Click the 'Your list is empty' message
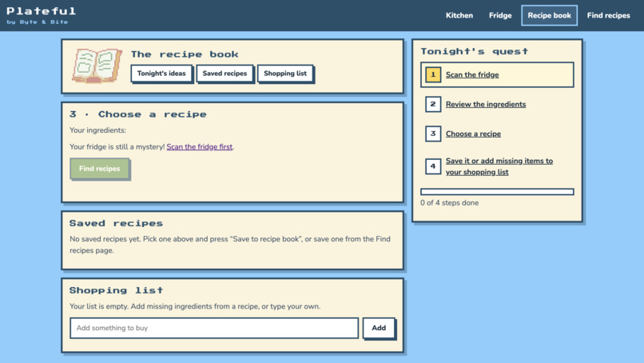The image size is (644, 363). [x=195, y=306]
